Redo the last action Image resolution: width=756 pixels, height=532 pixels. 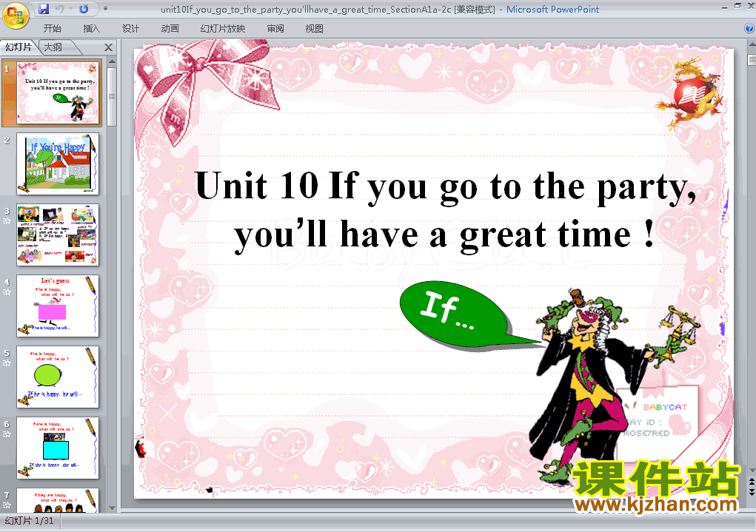click(84, 9)
